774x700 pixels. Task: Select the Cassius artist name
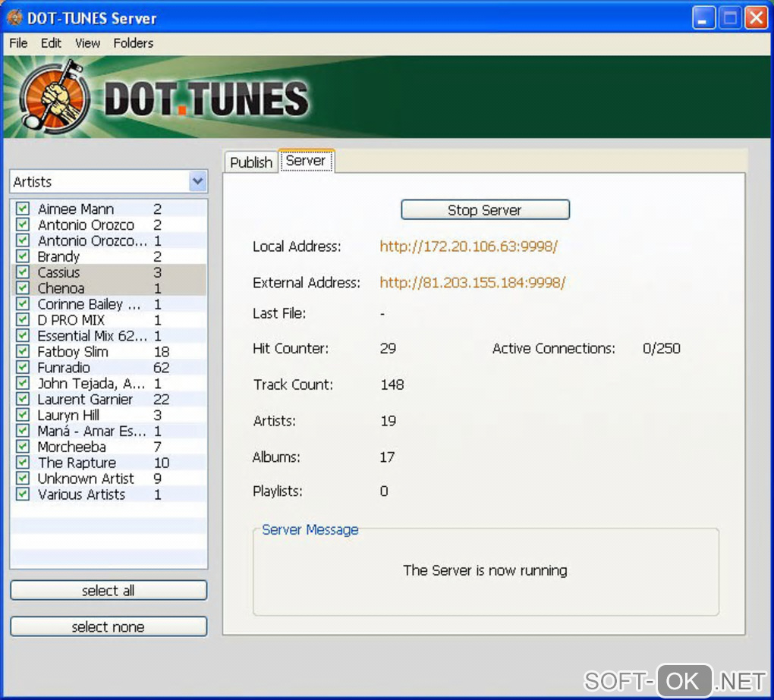pos(58,272)
